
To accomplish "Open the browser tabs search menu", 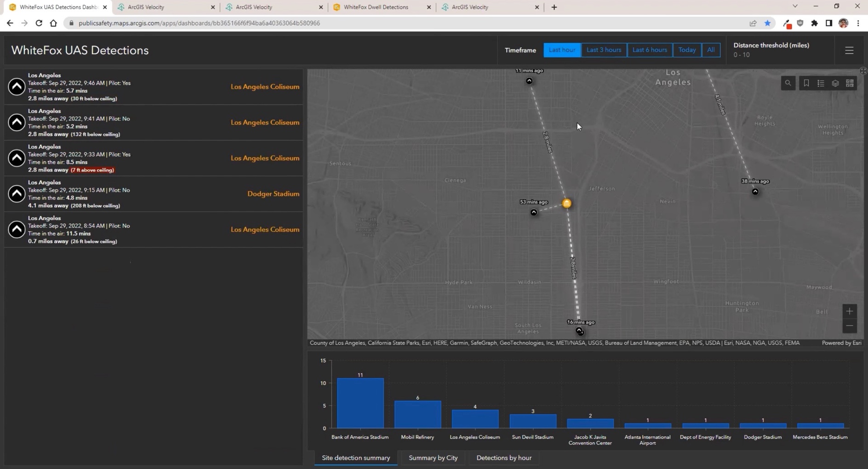I will [795, 7].
